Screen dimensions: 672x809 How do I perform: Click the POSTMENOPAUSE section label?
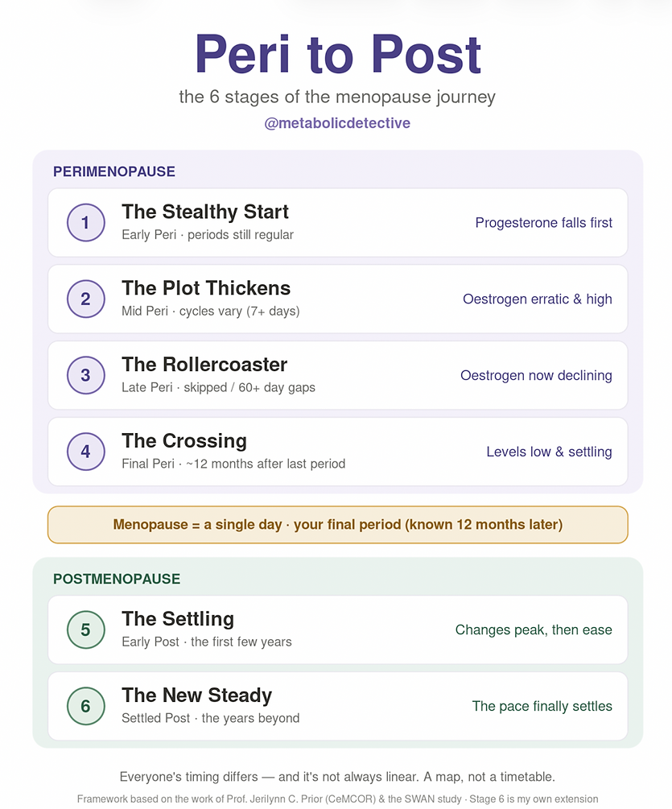pyautogui.click(x=117, y=579)
